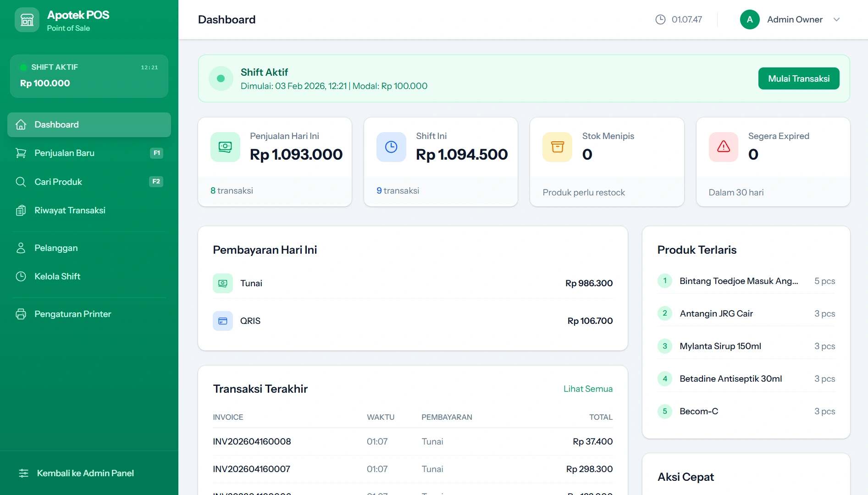
Task: Open Pengaturan Printer menu item
Action: (89, 314)
